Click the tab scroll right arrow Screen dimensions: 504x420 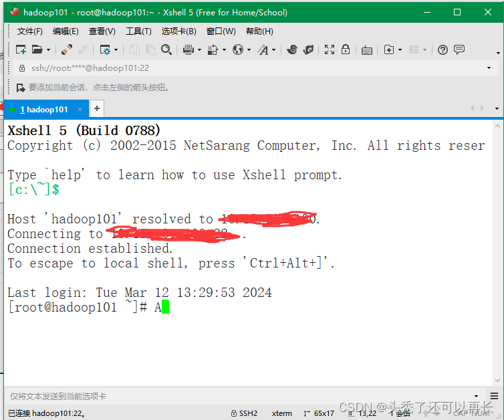tap(482, 108)
